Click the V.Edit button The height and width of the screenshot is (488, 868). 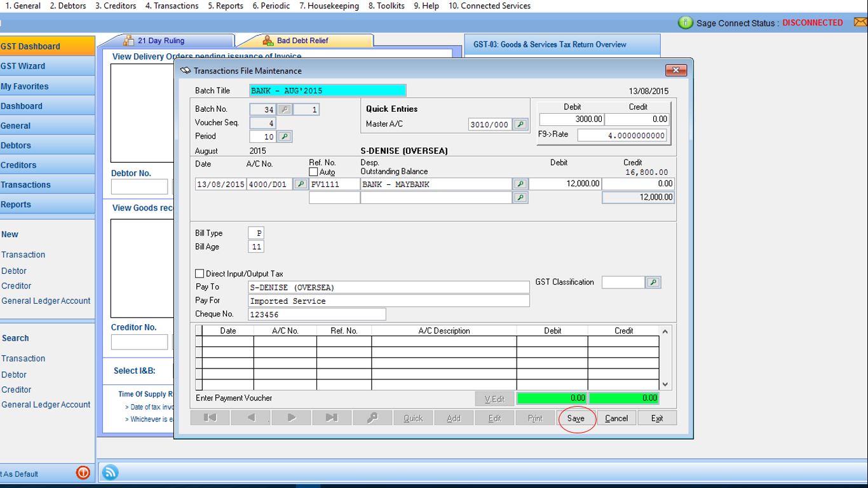[494, 398]
